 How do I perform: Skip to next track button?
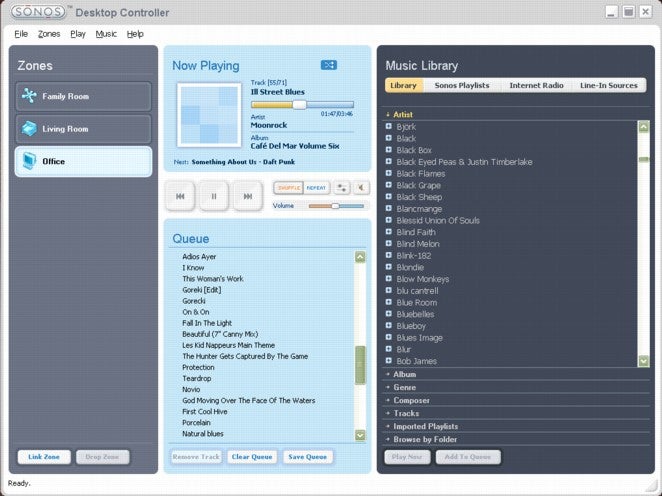tap(248, 196)
